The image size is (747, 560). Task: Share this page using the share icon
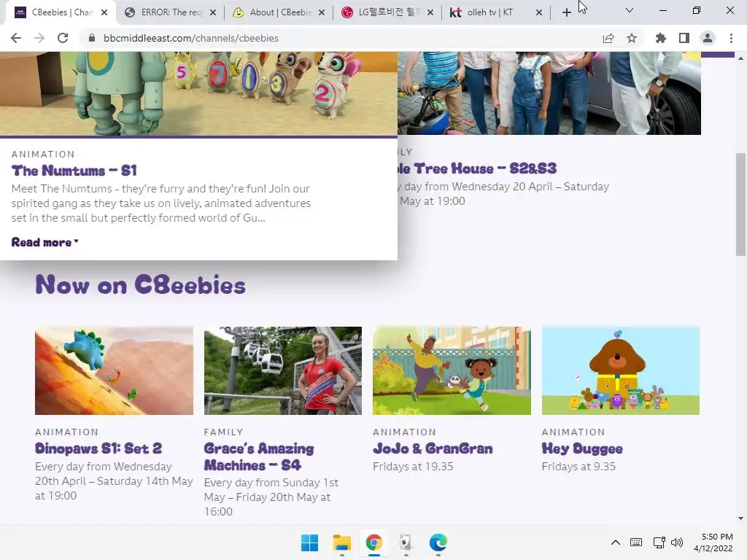608,38
